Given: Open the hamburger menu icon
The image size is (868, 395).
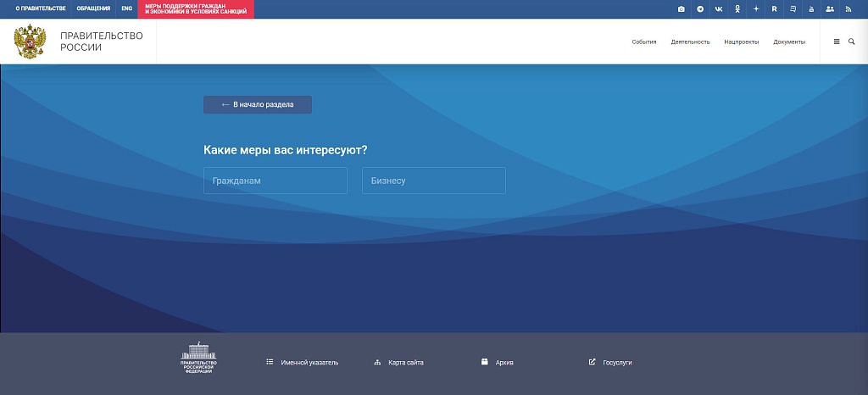Looking at the screenshot, I should pyautogui.click(x=837, y=42).
